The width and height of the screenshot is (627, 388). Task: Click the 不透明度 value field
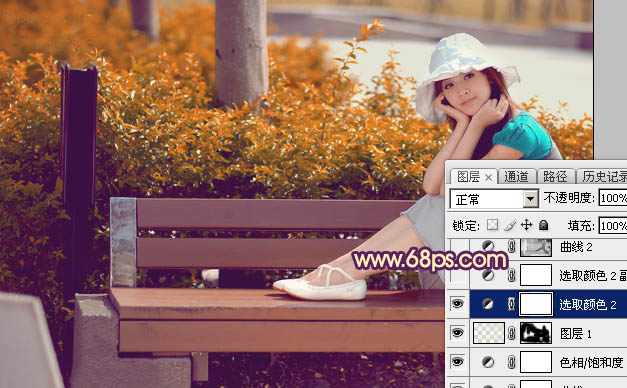(x=613, y=198)
